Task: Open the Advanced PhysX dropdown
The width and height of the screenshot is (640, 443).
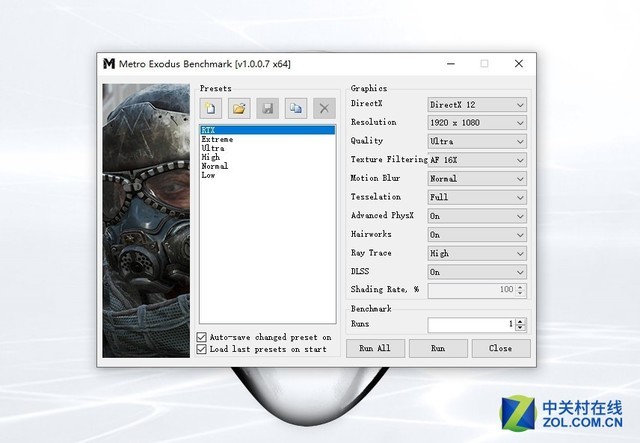Action: point(477,216)
